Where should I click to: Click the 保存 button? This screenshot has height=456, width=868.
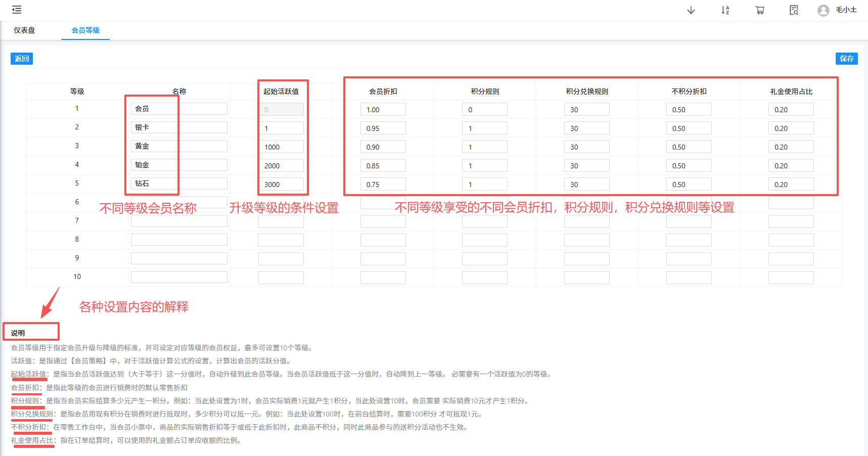[x=847, y=59]
